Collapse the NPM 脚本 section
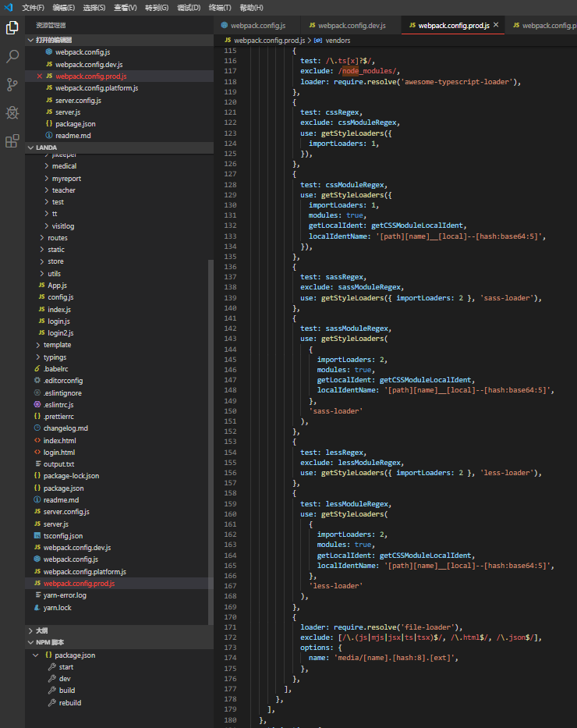Image resolution: width=577 pixels, height=728 pixels. [x=119, y=642]
